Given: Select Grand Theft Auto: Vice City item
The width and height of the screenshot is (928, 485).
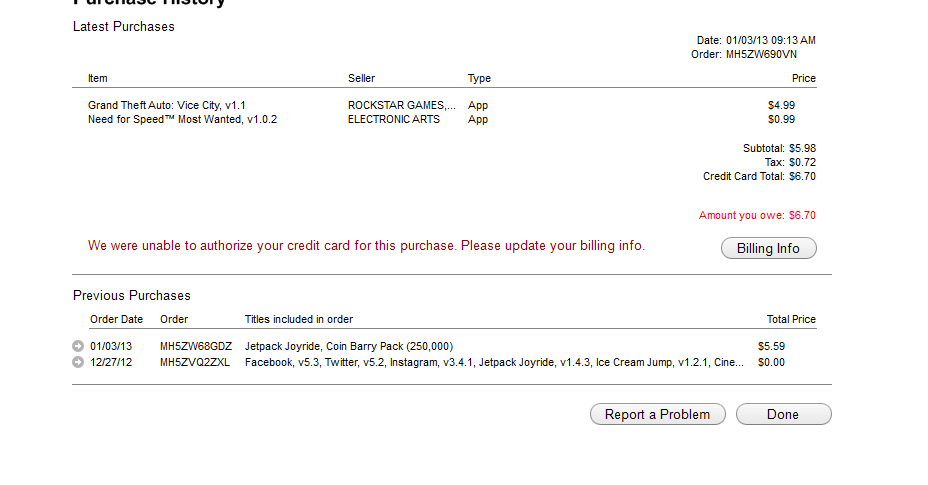Looking at the screenshot, I should pyautogui.click(x=166, y=105).
